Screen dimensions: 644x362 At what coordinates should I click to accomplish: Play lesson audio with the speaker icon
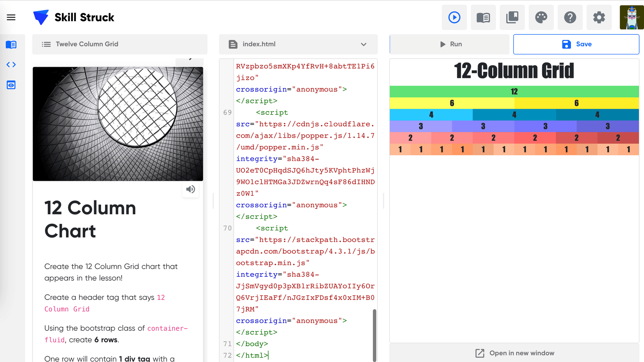(x=190, y=189)
